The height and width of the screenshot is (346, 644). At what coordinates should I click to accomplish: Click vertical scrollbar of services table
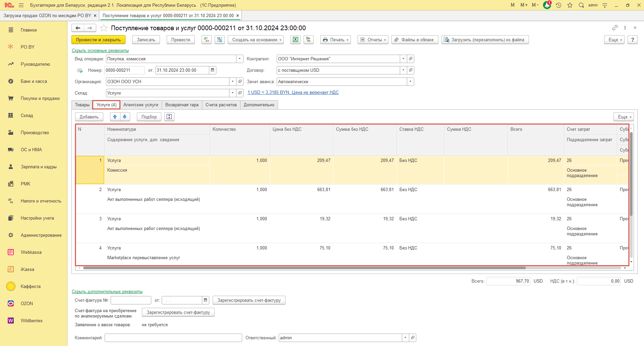(x=631, y=174)
